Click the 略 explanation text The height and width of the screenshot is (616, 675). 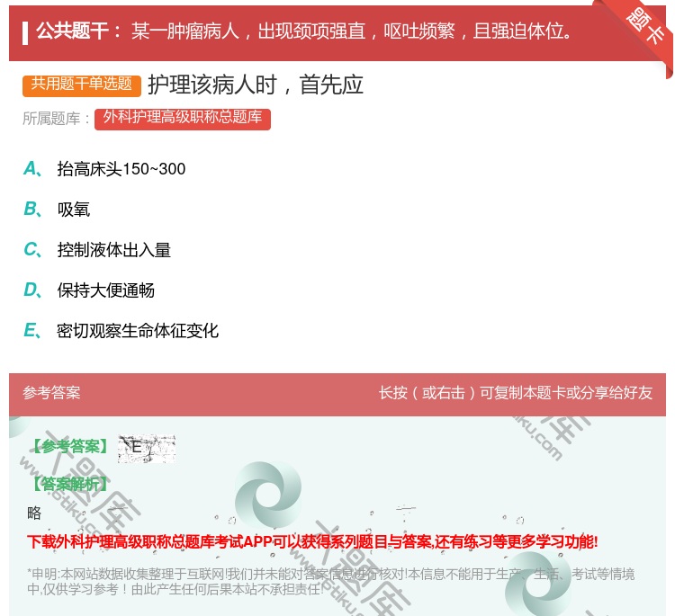pos(34,513)
